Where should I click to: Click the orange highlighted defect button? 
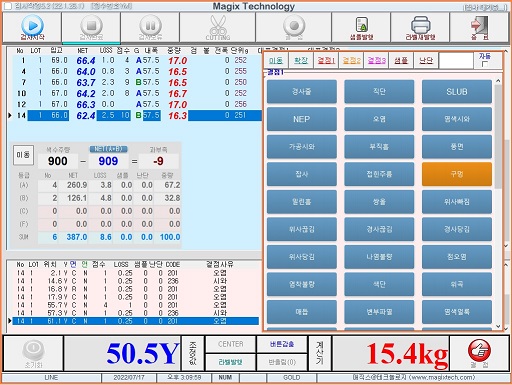coord(457,174)
